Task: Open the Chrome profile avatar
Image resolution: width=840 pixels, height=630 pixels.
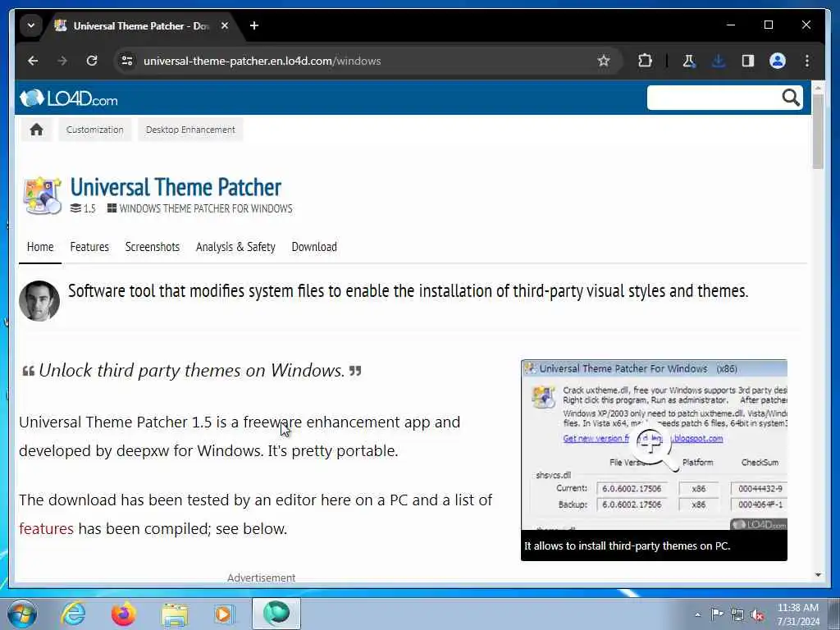Action: (x=778, y=61)
